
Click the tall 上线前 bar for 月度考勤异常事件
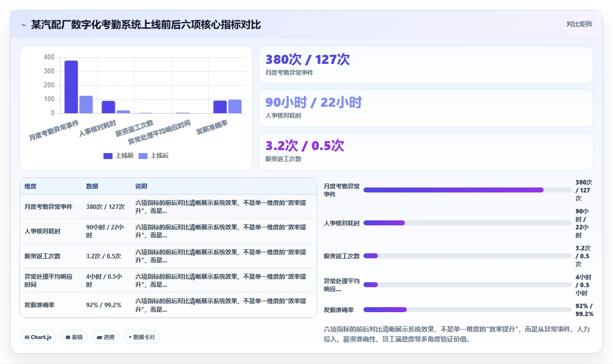point(71,87)
